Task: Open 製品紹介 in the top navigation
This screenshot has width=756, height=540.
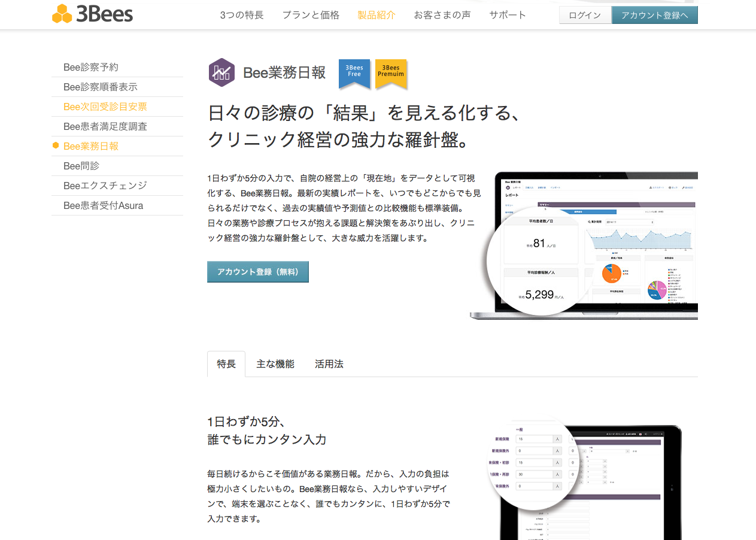Action: [x=377, y=15]
